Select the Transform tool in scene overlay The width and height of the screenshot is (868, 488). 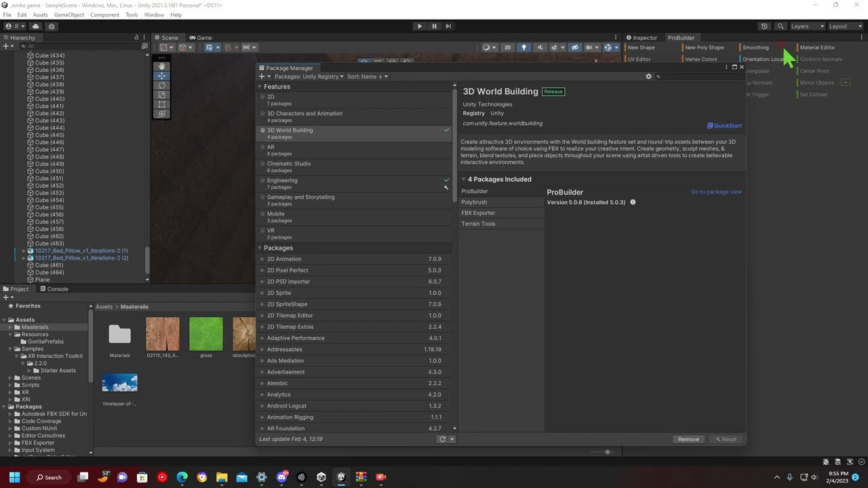[161, 114]
